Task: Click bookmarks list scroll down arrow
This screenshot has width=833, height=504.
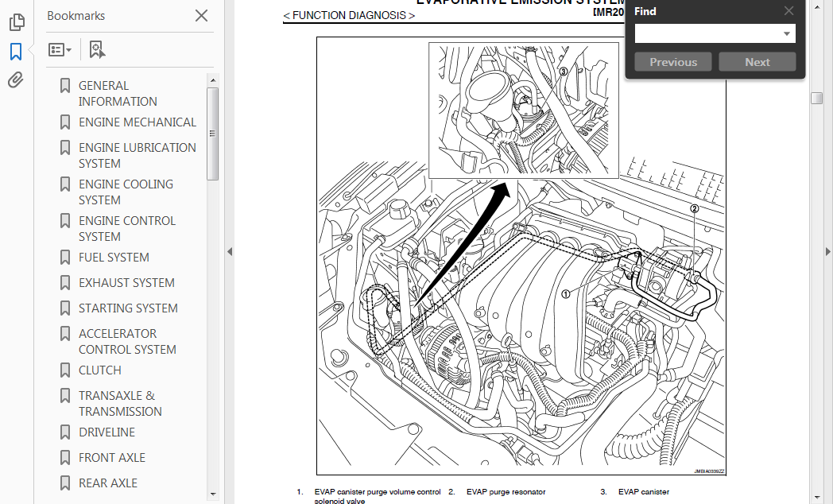Action: pos(212,494)
